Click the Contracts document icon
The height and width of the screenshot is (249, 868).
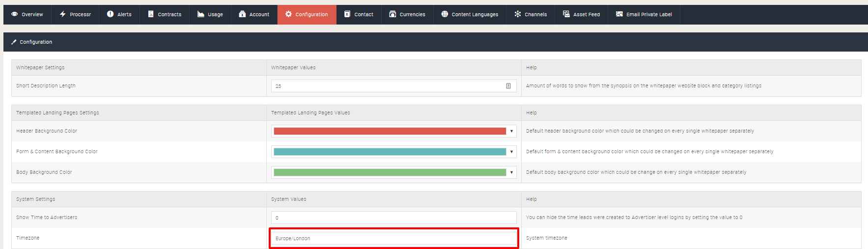(x=151, y=14)
